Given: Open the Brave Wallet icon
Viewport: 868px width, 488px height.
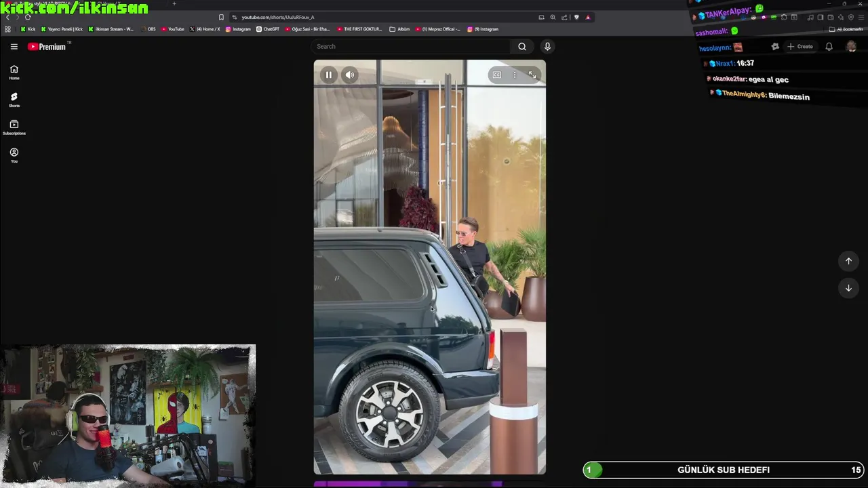Looking at the screenshot, I should pos(831,17).
